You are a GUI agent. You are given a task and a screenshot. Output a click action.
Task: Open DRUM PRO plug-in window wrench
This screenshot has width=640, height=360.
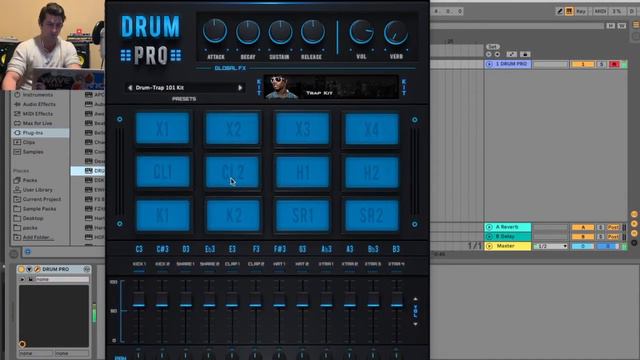coord(37,269)
